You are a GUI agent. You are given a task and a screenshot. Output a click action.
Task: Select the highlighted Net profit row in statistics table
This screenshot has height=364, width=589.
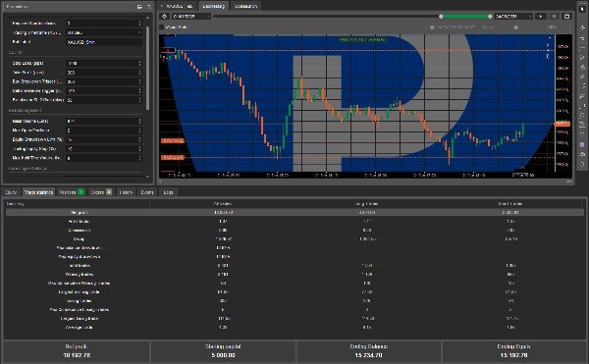pos(294,212)
